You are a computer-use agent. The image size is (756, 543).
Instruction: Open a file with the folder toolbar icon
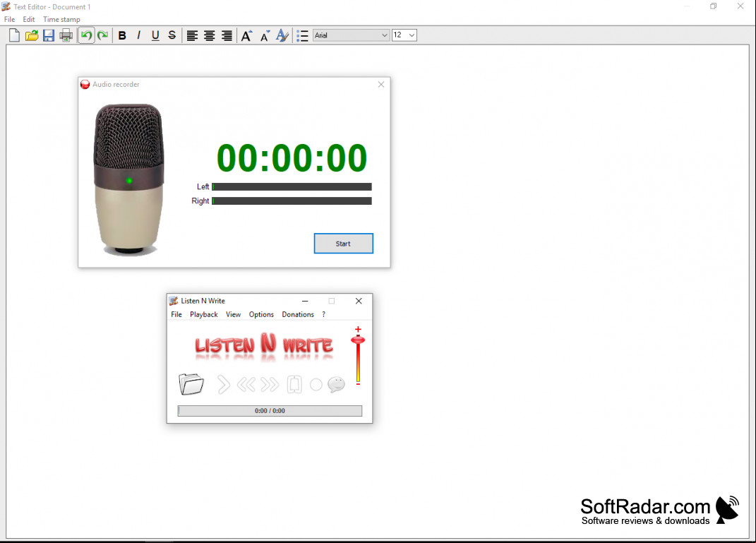point(31,35)
